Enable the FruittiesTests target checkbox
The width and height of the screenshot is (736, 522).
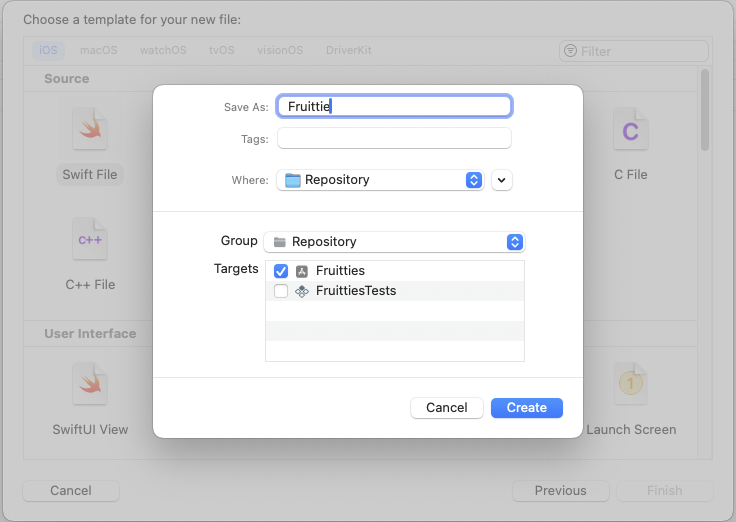(281, 291)
